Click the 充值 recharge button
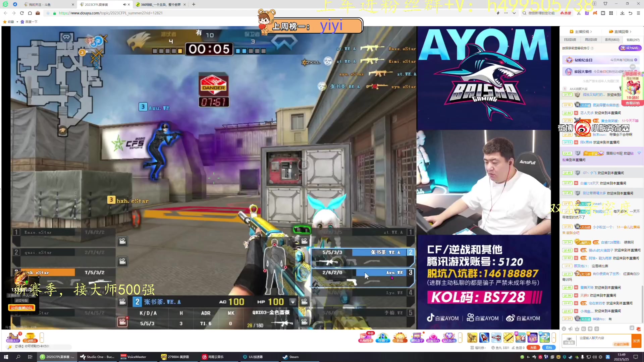Viewport: 644px width, 362px height. 533,348
